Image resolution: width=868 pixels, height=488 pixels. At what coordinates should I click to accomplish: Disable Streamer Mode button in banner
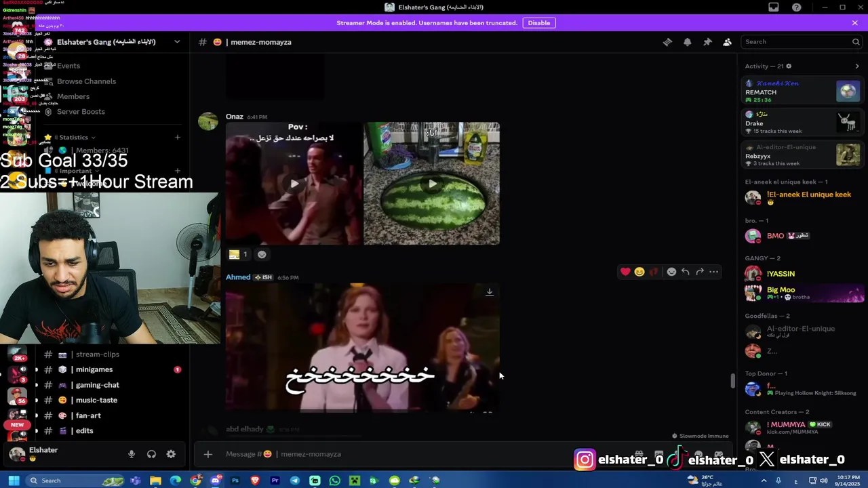click(x=539, y=23)
